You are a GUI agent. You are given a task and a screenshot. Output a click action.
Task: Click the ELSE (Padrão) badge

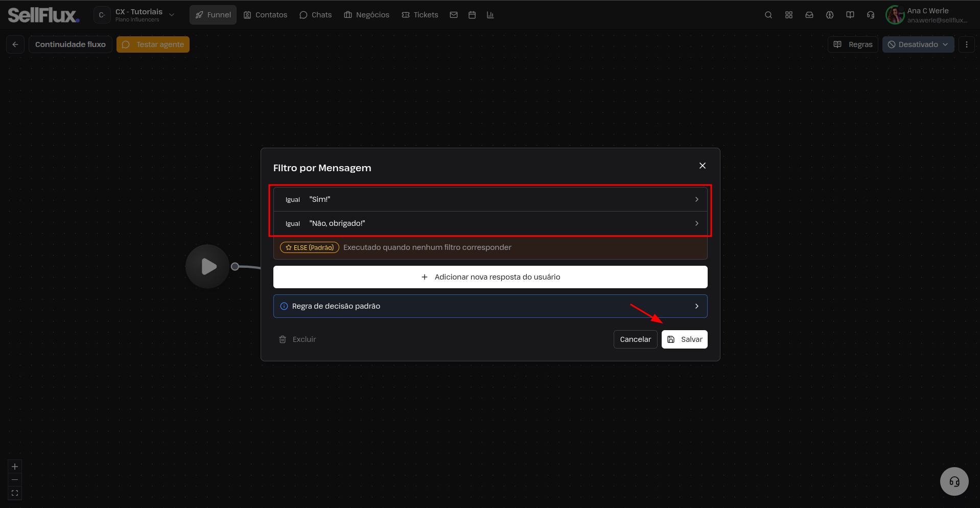point(310,247)
